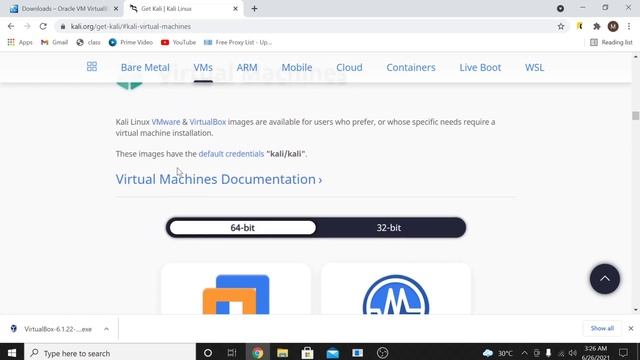
Task: Open the Reading list
Action: (611, 42)
